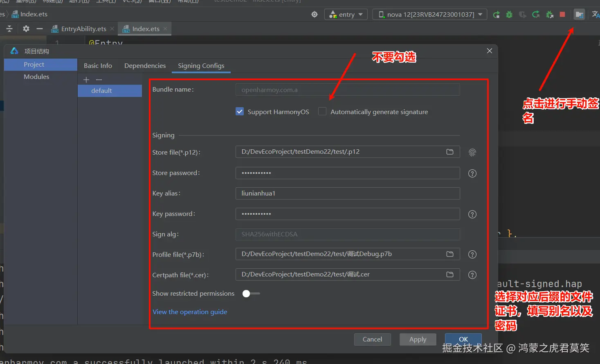Click help icon next to Certpath file
This screenshot has width=600, height=364.
click(472, 275)
